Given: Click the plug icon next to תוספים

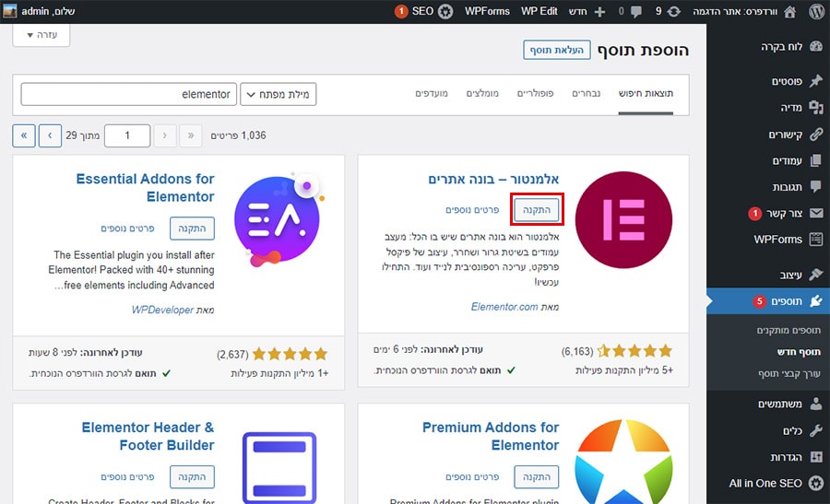Looking at the screenshot, I should click(x=816, y=301).
